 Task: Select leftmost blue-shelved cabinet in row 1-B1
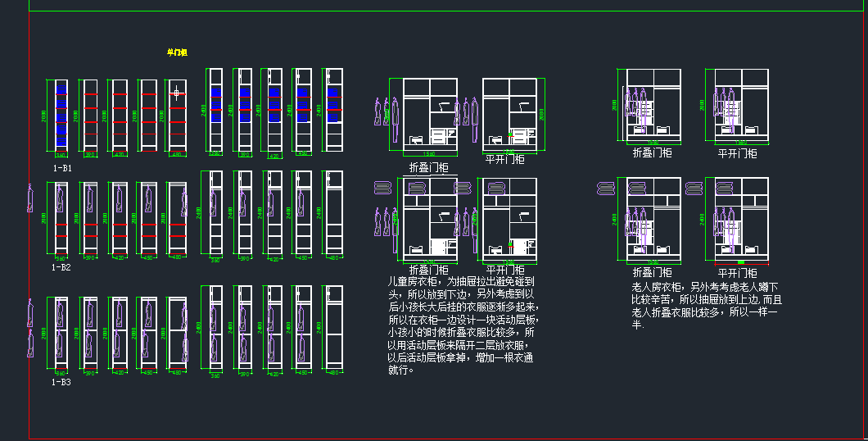61,115
